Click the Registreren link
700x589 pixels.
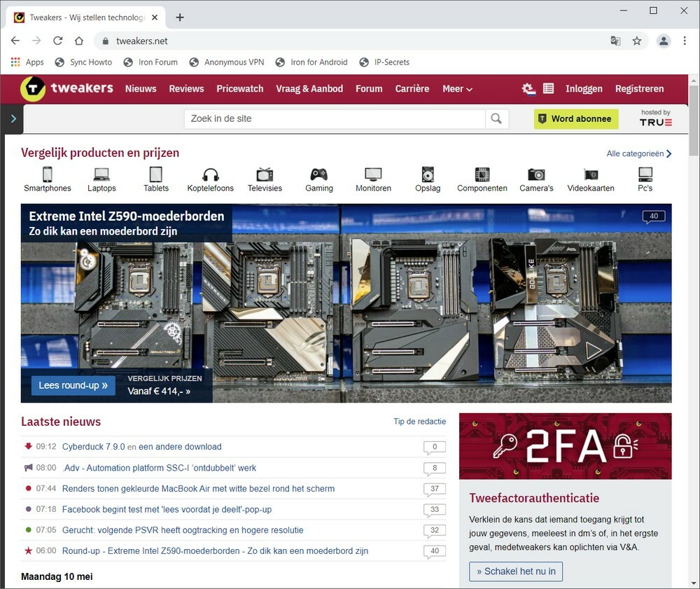pos(639,89)
